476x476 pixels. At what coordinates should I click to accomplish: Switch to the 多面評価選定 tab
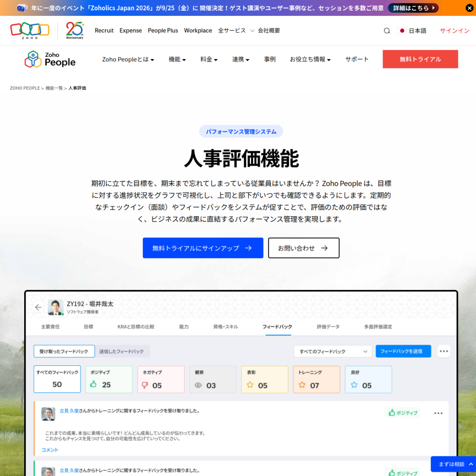[378, 327]
